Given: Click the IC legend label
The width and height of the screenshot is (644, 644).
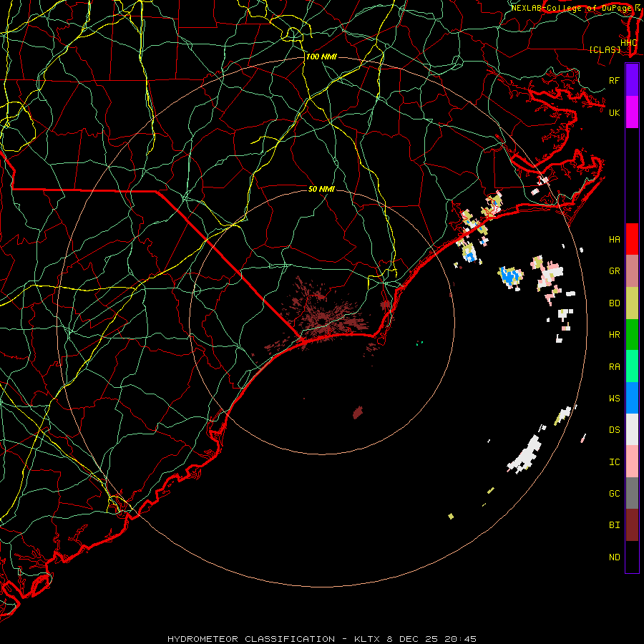Looking at the screenshot, I should [x=614, y=462].
